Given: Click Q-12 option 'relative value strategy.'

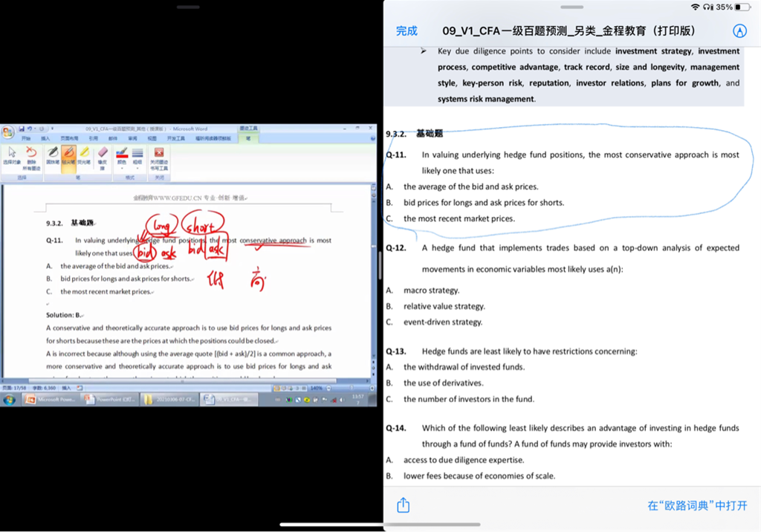Looking at the screenshot, I should [444, 306].
